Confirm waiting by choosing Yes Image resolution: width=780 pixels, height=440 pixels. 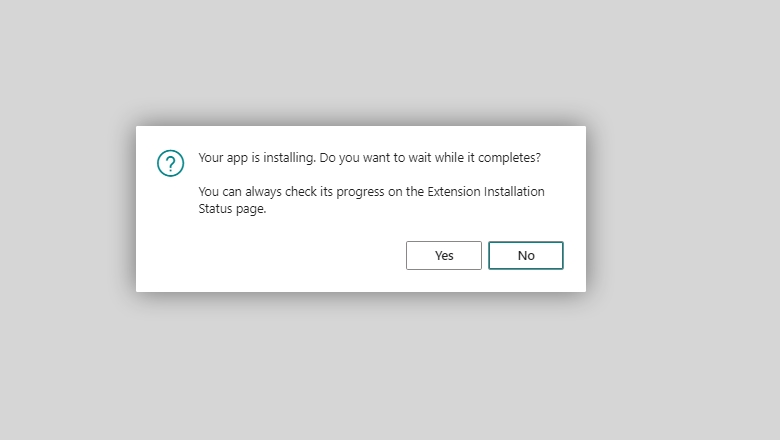click(444, 256)
